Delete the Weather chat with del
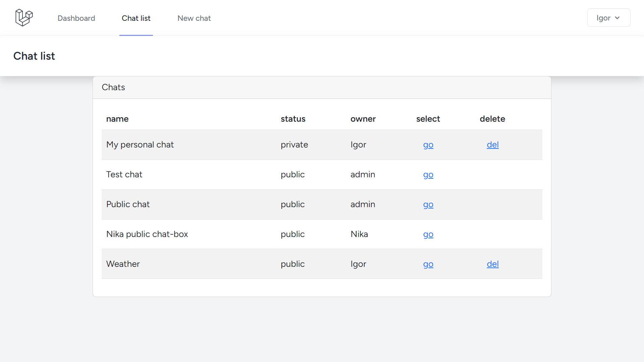The image size is (644, 362). [x=492, y=264]
